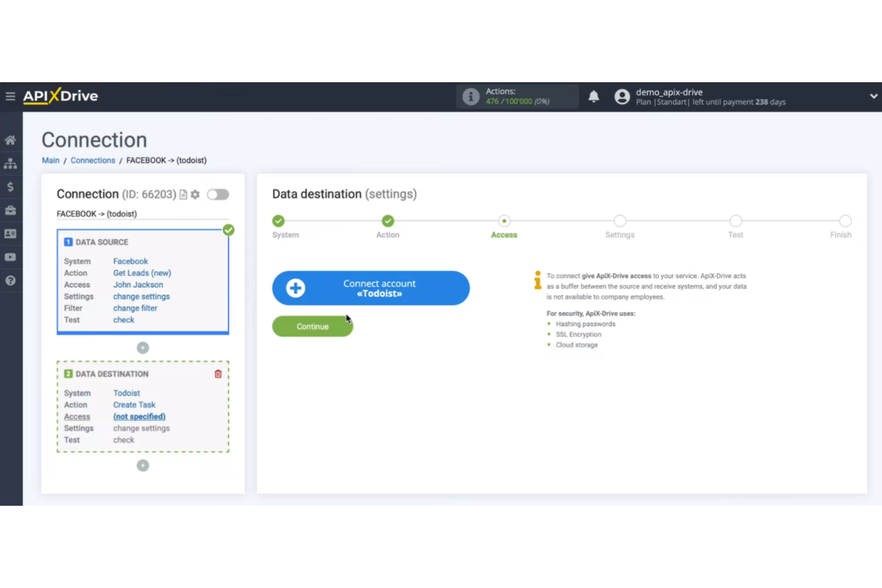Click Connect account «Todoist»
This screenshot has width=882, height=588.
[x=370, y=288]
